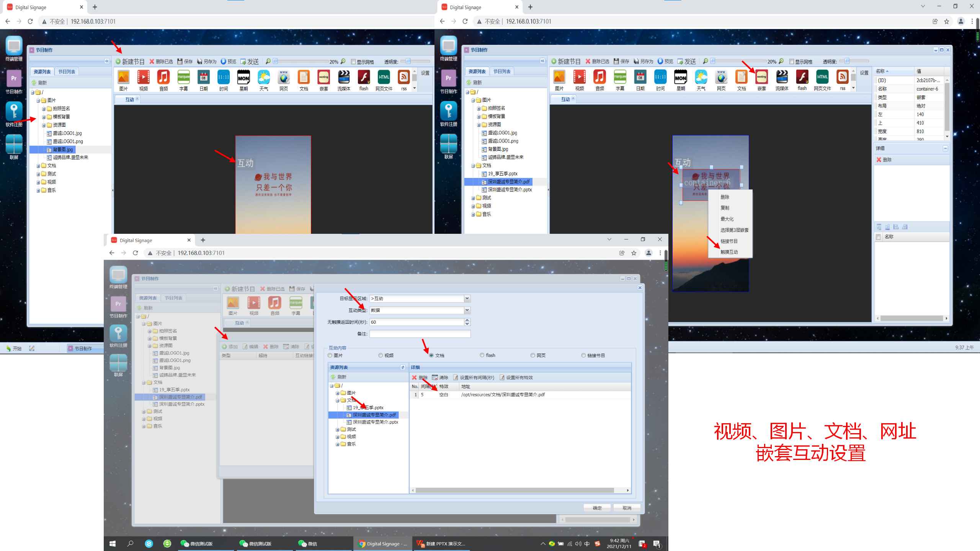Select the 视频 radio button in 互动内容
Screen dimensions: 980x551
381,355
